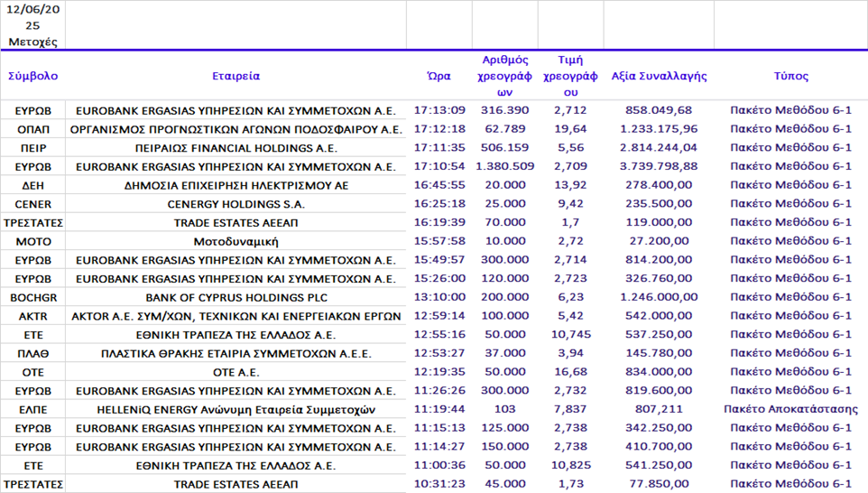Click the 'ΕΛΠΕ' symbol cell
The width and height of the screenshot is (868, 493).
[x=33, y=409]
